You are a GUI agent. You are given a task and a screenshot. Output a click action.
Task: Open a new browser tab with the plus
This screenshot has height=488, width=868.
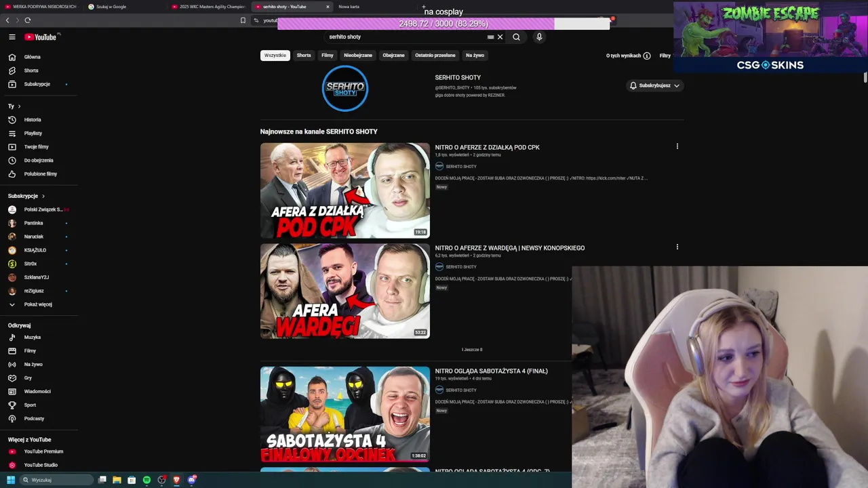point(423,7)
